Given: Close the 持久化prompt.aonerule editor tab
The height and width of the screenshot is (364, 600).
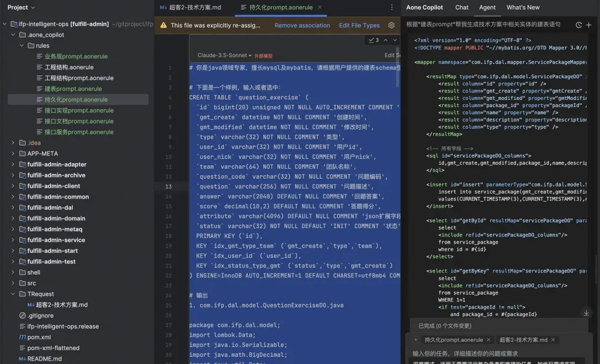Looking at the screenshot, I should (318, 8).
